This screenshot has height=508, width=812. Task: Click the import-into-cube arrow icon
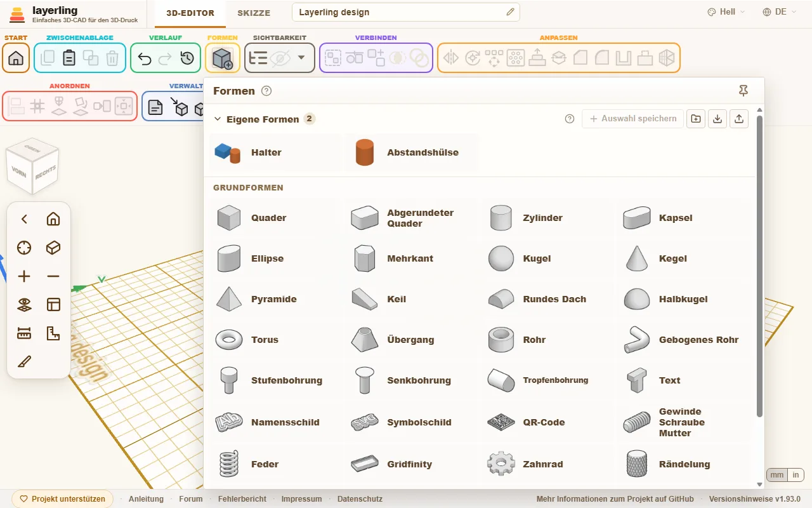tap(180, 107)
